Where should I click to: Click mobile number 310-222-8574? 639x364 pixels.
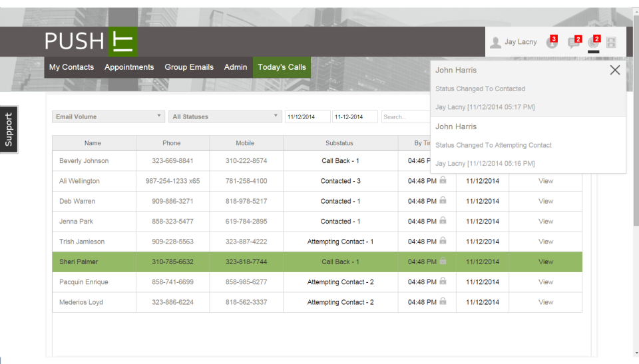(246, 160)
